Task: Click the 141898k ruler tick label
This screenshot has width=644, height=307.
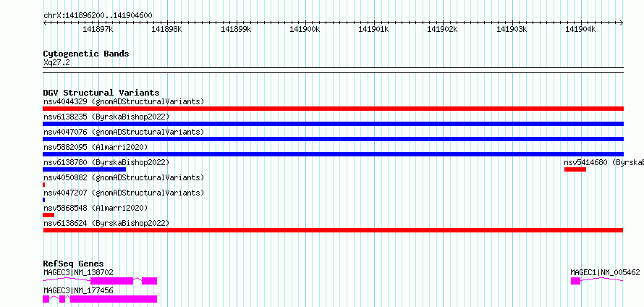Action: (x=166, y=29)
